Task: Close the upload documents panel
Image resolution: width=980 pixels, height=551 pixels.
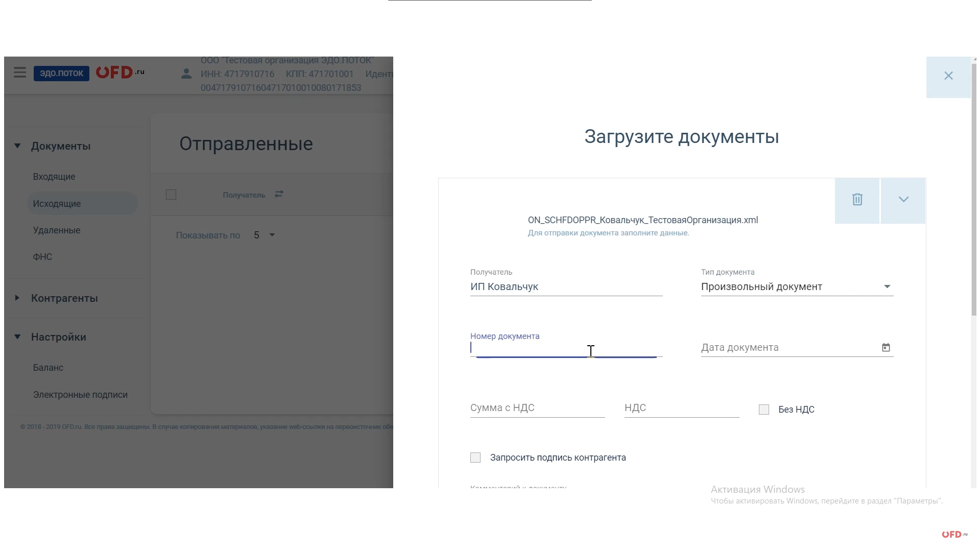Action: (948, 76)
